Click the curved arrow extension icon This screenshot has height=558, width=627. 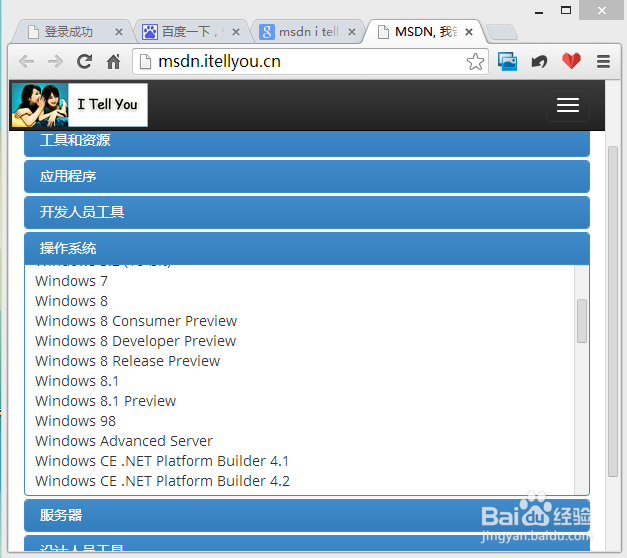pyautogui.click(x=539, y=62)
